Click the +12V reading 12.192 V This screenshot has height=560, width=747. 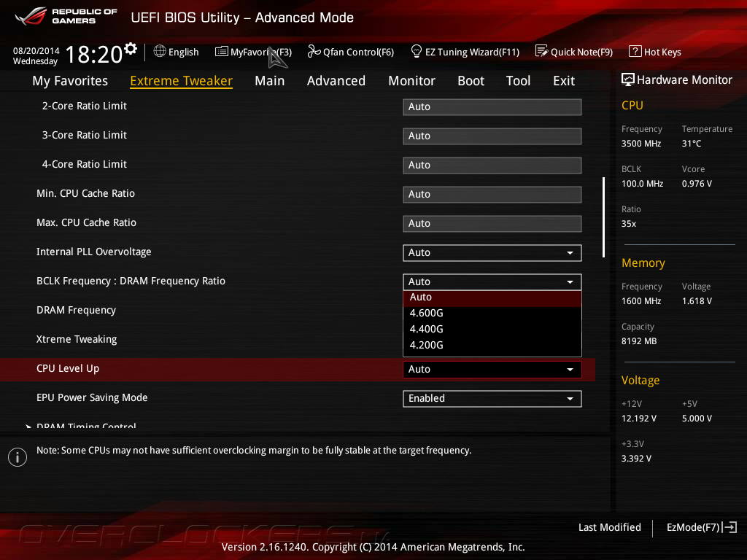(x=639, y=418)
